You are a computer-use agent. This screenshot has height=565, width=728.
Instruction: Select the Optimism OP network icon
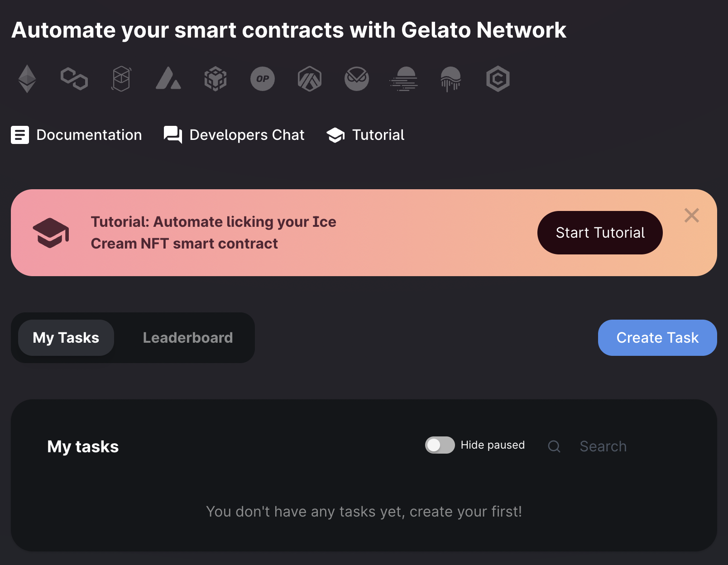pos(263,79)
